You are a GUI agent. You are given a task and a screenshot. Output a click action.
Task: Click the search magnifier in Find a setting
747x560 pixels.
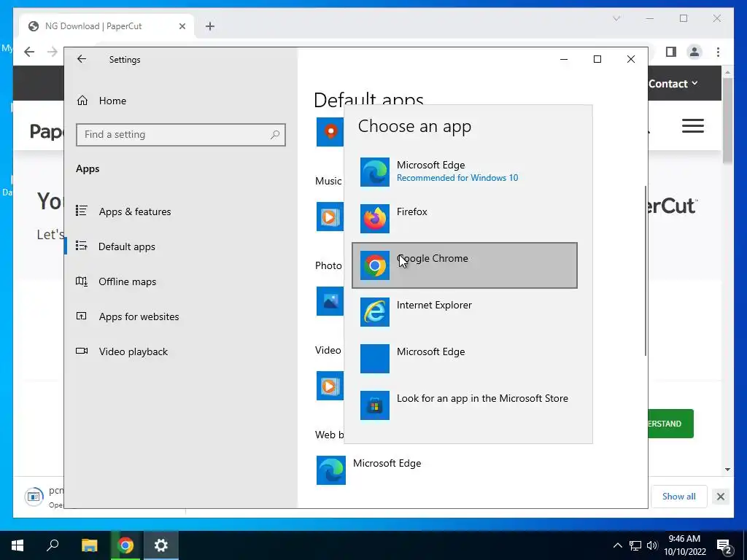coord(275,135)
